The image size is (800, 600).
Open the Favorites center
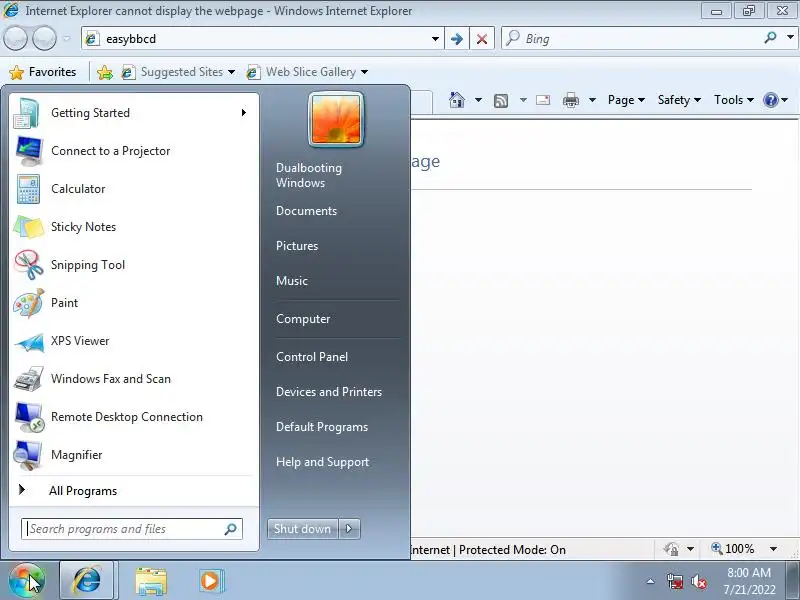click(43, 72)
